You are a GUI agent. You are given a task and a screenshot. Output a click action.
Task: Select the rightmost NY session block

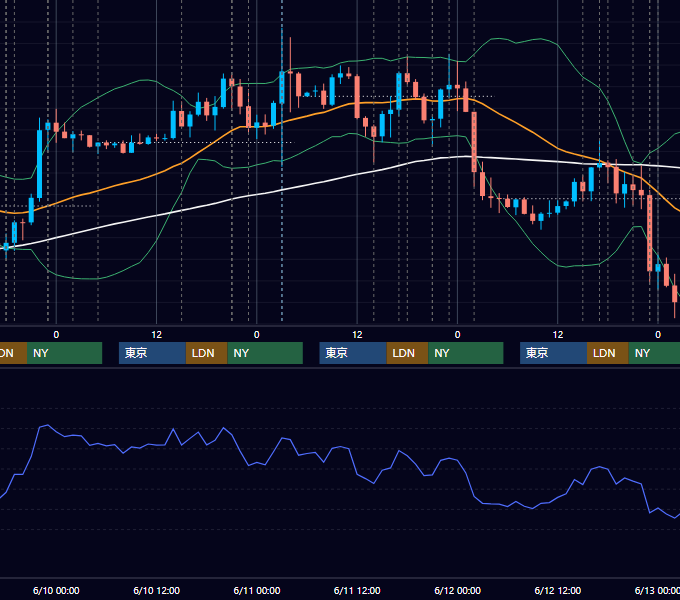[x=654, y=353]
